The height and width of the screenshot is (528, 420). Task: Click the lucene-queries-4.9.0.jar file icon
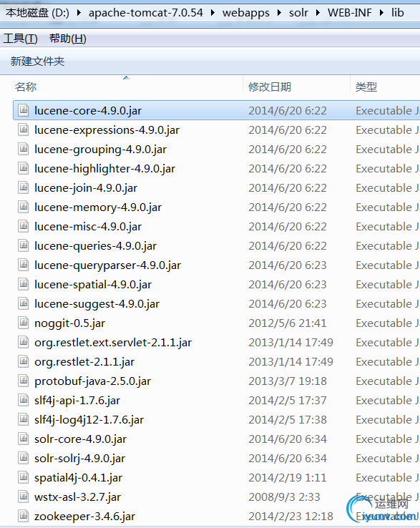pos(23,245)
